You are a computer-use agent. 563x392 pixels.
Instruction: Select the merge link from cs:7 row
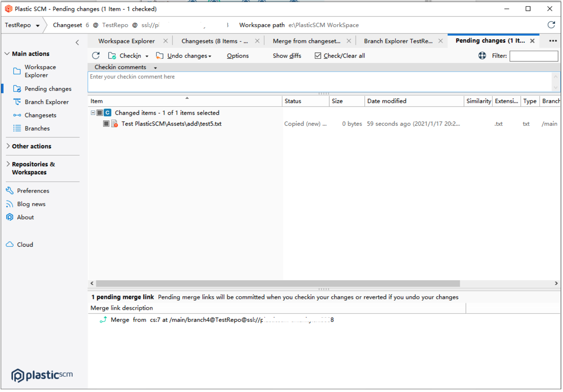[x=324, y=320]
